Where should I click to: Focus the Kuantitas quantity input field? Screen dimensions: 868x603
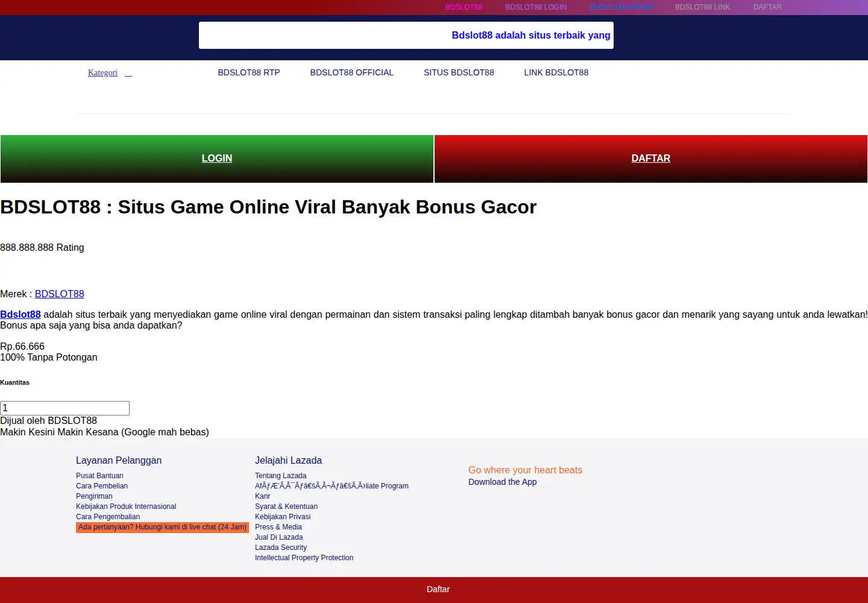pos(64,408)
